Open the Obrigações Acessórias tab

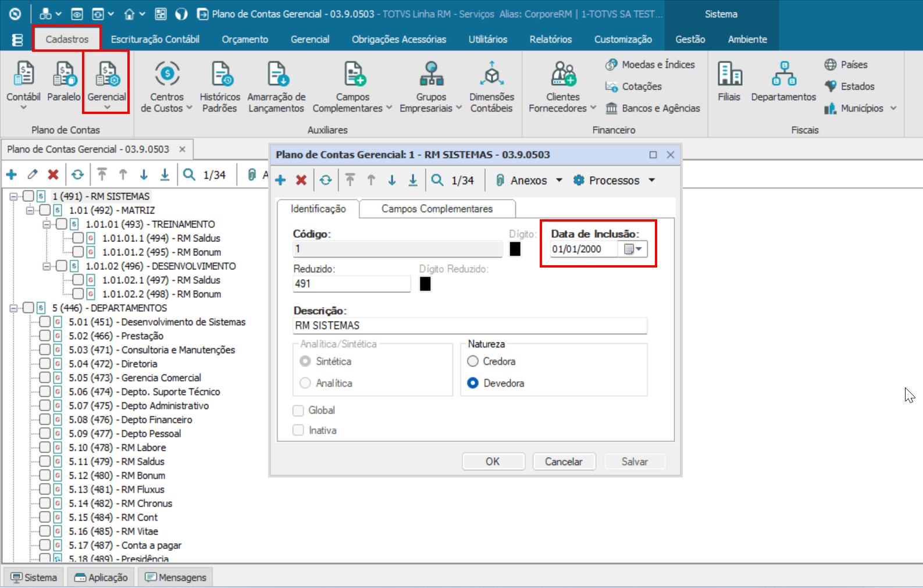[399, 40]
